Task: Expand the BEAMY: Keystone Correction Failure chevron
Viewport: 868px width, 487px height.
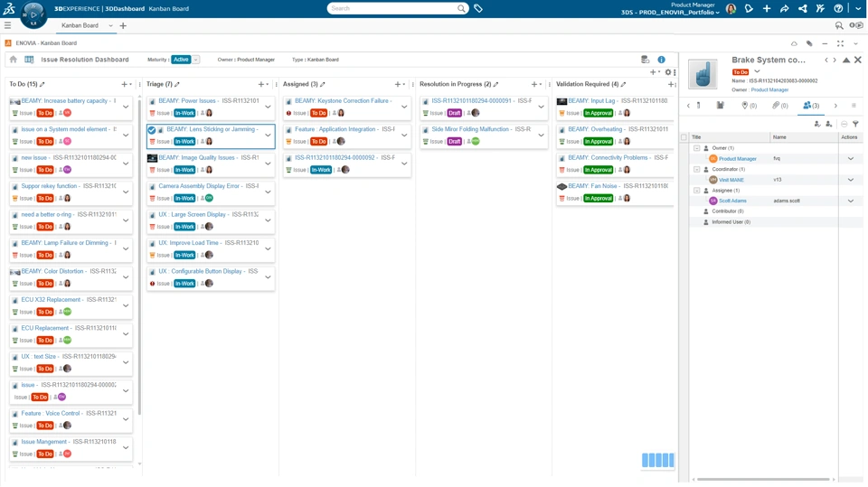Action: click(x=404, y=107)
